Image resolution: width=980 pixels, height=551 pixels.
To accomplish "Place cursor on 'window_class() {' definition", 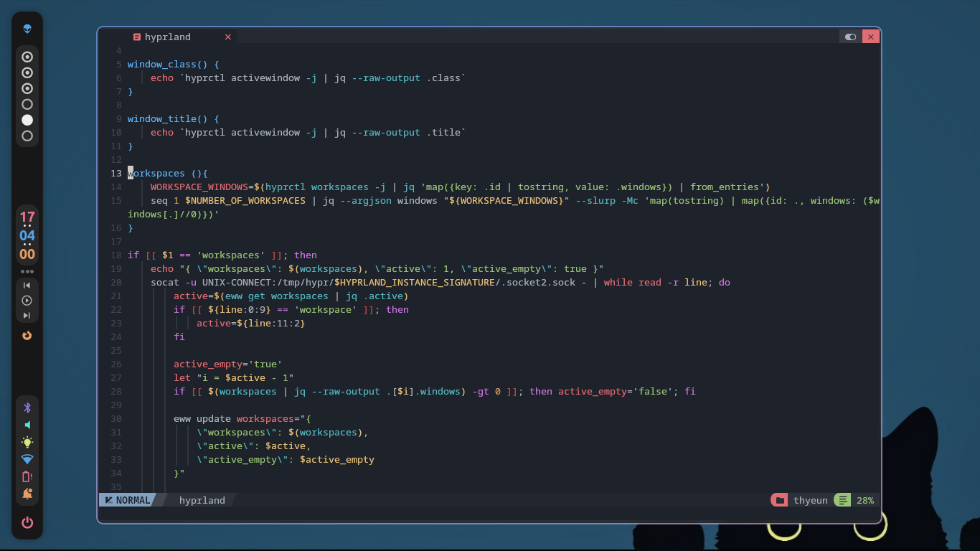I will (174, 64).
